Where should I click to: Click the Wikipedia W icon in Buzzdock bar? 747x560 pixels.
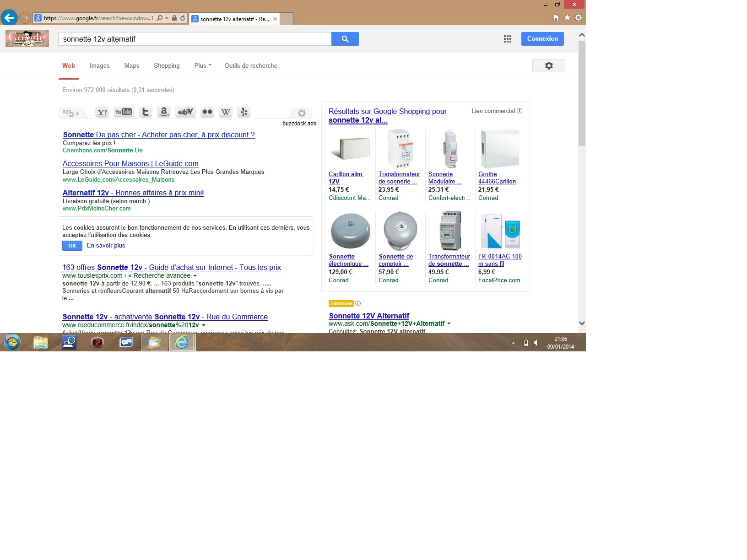click(x=226, y=112)
